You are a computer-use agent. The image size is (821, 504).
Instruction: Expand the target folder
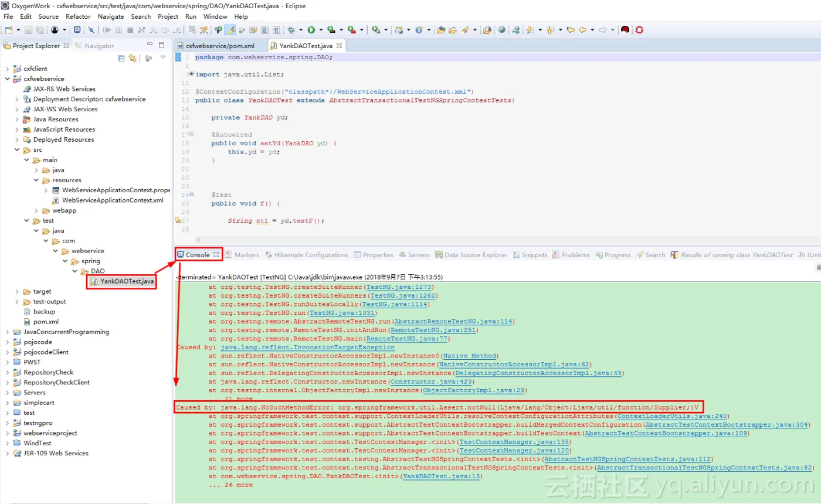pyautogui.click(x=17, y=291)
